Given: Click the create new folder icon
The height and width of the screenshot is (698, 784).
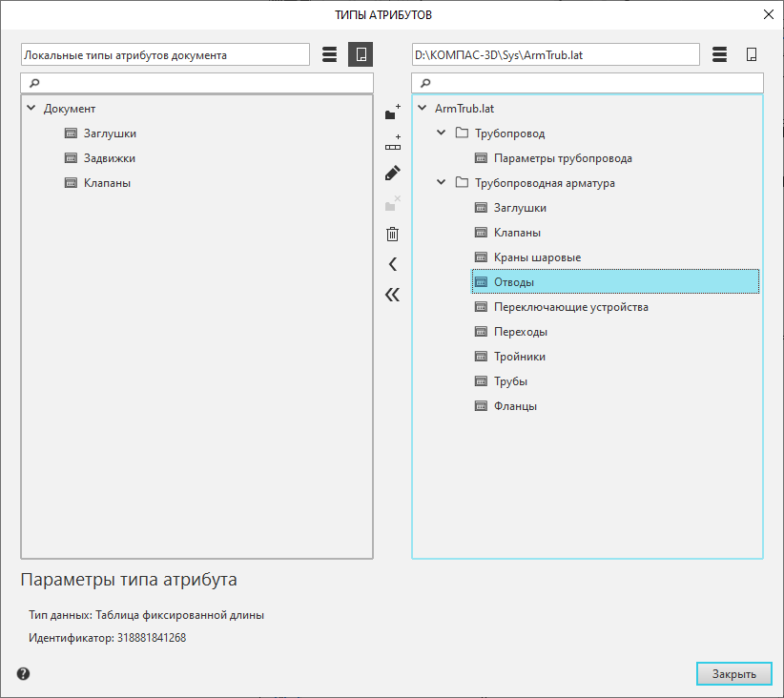Looking at the screenshot, I should tap(392, 113).
